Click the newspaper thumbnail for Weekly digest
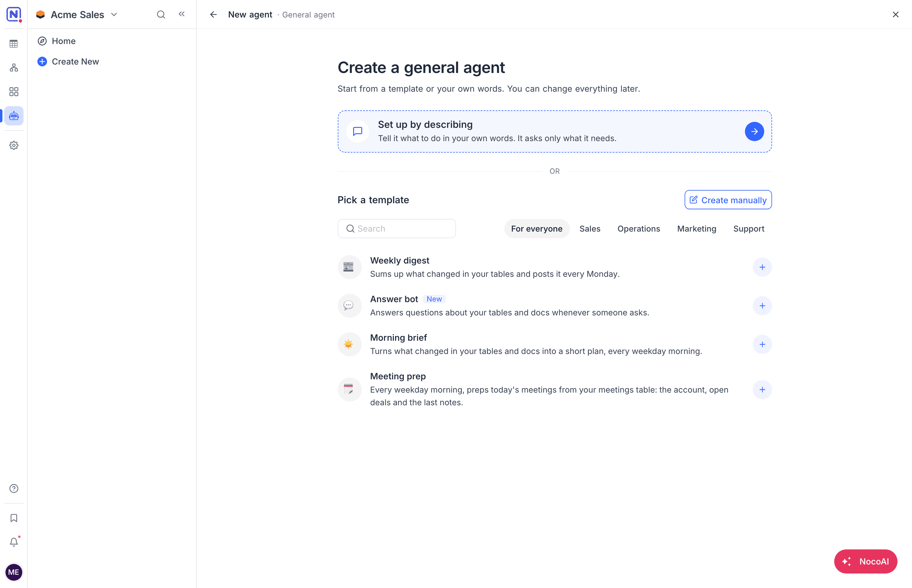 pos(350,267)
